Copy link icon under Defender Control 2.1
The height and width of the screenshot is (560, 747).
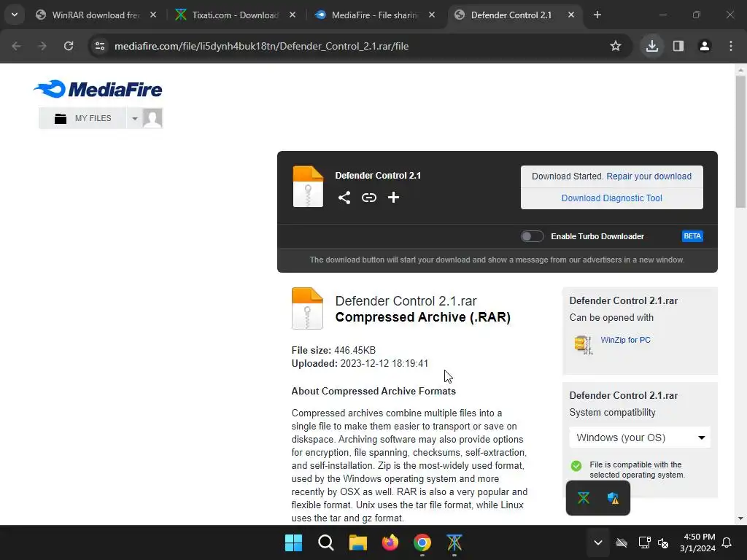click(x=368, y=197)
